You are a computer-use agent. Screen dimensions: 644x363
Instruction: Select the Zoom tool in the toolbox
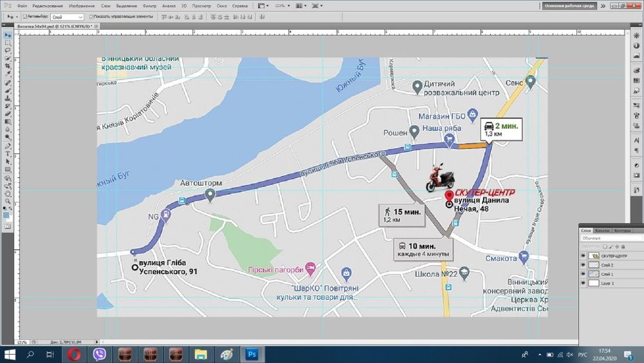pyautogui.click(x=8, y=201)
